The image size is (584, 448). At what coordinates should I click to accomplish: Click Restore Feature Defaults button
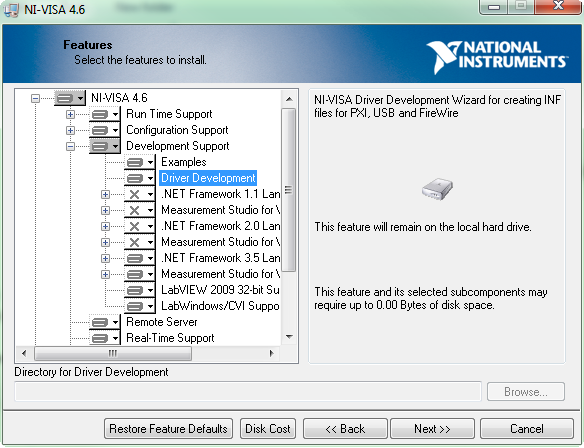coord(168,429)
